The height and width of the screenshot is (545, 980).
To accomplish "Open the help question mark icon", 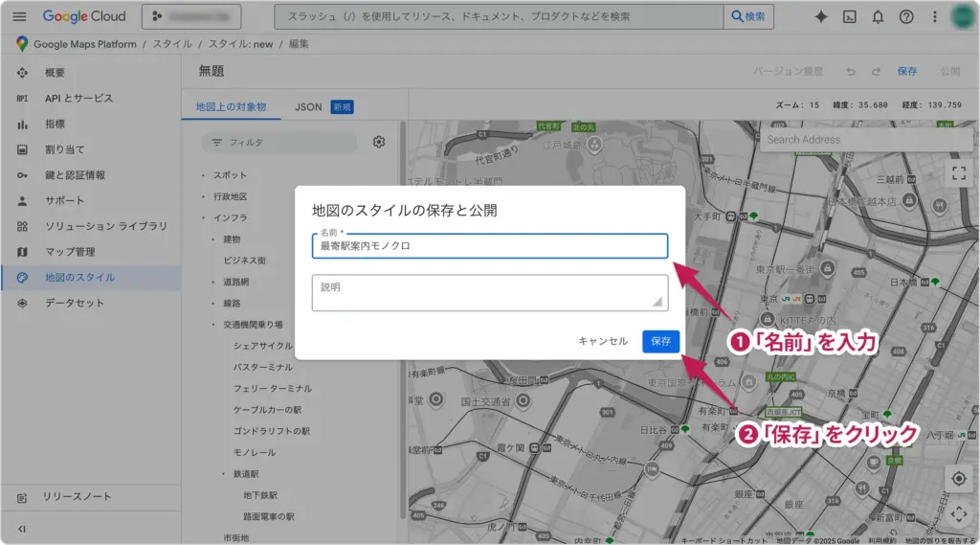I will tap(905, 17).
